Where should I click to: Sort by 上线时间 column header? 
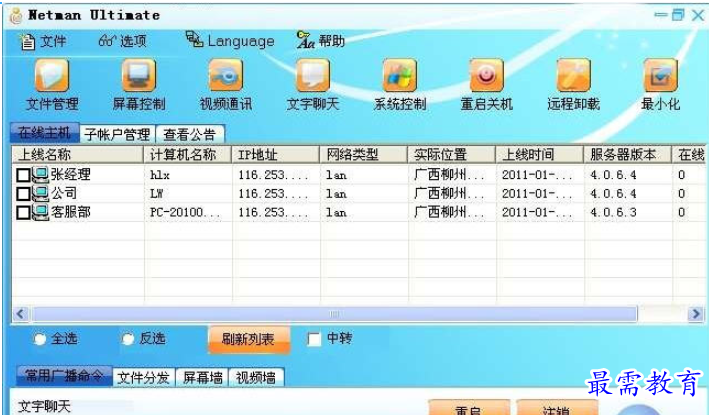click(540, 155)
